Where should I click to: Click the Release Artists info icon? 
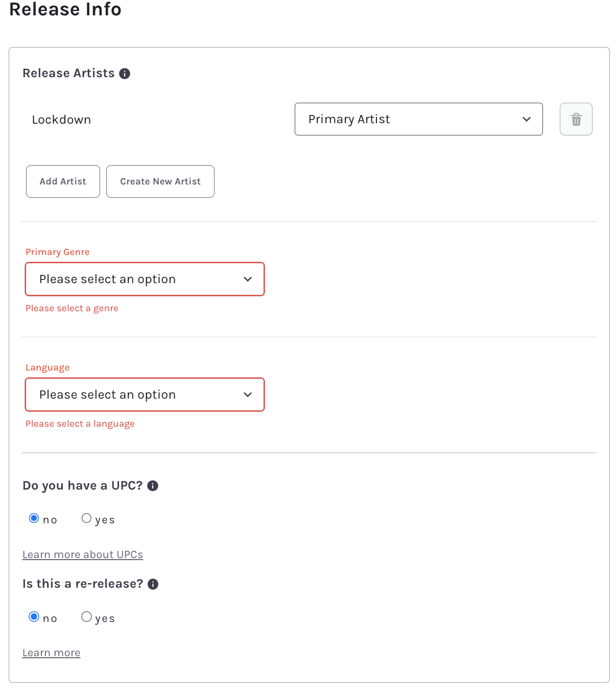coord(125,74)
